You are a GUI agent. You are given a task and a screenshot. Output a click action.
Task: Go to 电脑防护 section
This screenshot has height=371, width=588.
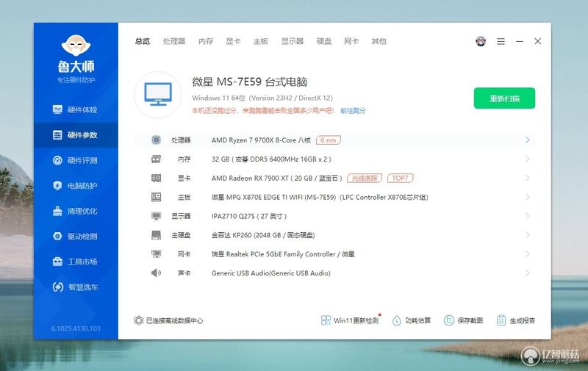(76, 186)
